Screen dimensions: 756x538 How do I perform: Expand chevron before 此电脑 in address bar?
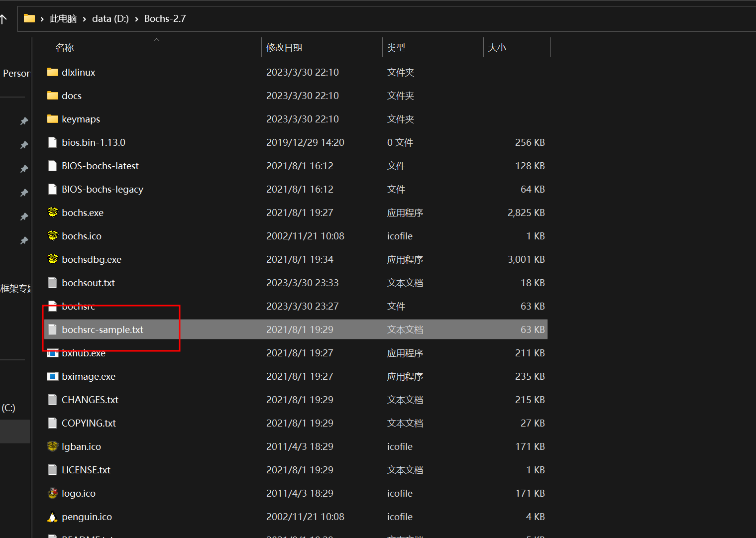click(42, 19)
